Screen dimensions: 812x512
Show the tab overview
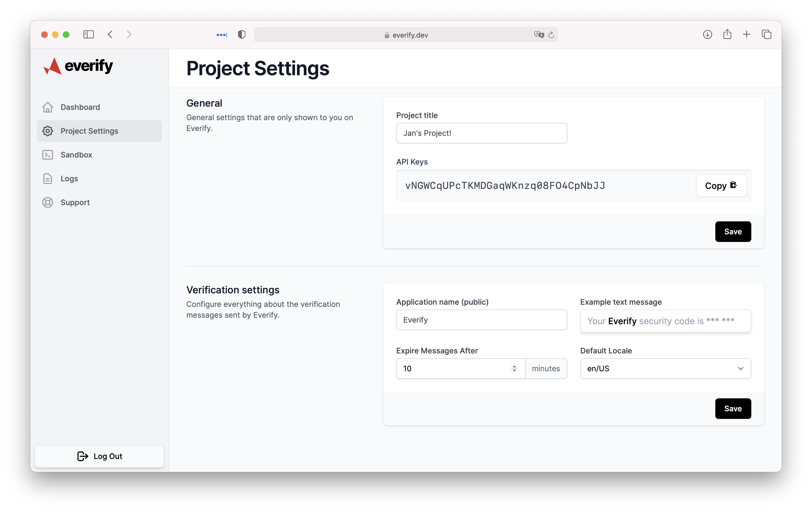[x=766, y=34]
